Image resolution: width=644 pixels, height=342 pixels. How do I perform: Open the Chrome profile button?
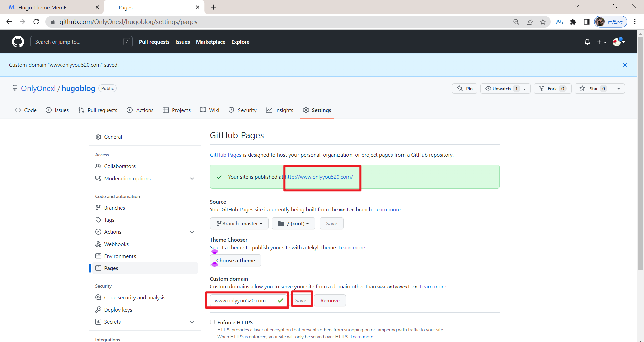pyautogui.click(x=610, y=22)
